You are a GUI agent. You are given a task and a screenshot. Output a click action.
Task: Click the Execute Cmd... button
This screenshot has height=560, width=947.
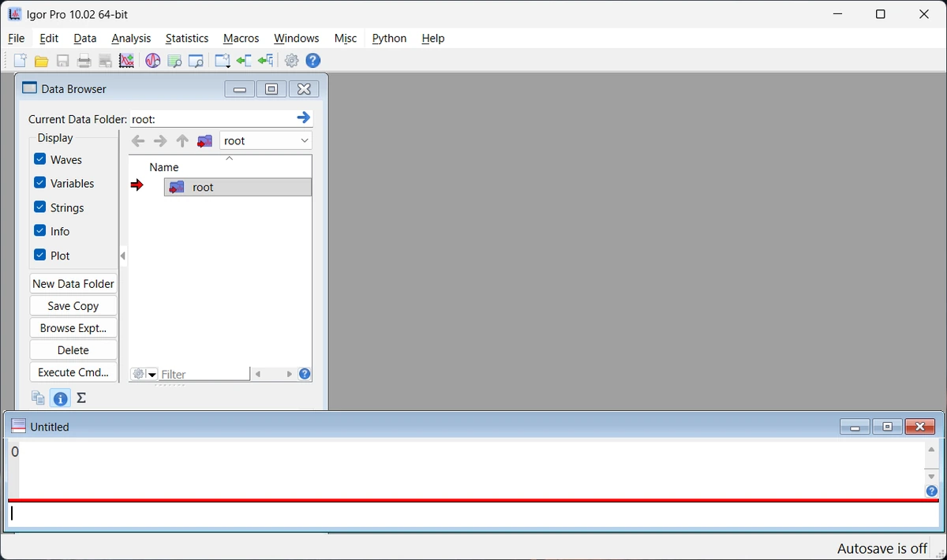point(73,371)
